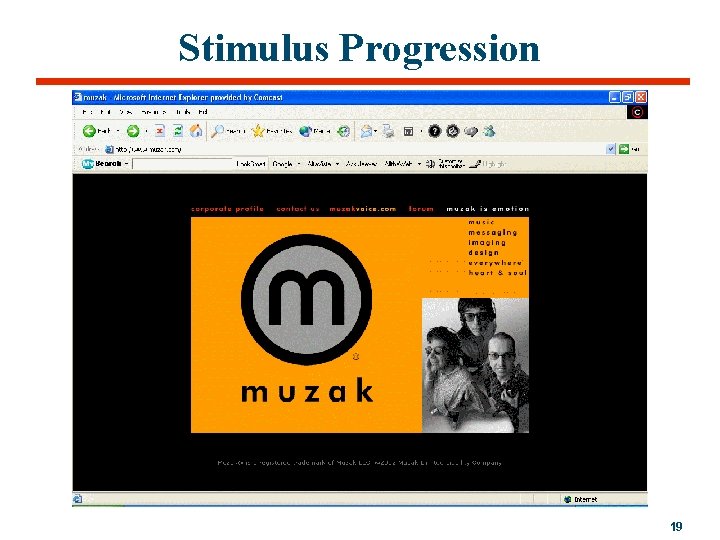
Task: Print the page with printer icon
Action: pos(388,132)
